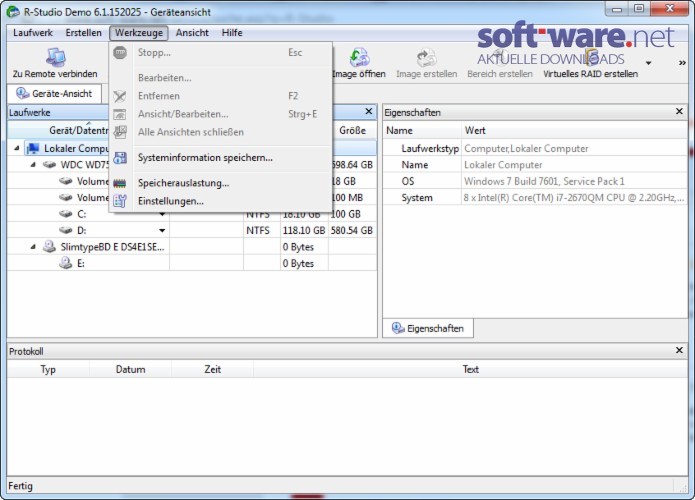Click the Text column header in Protokoll
Image resolution: width=695 pixels, height=500 pixels.
click(x=471, y=369)
